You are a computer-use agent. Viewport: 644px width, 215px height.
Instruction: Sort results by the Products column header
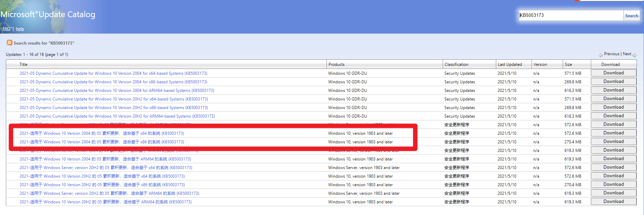336,64
